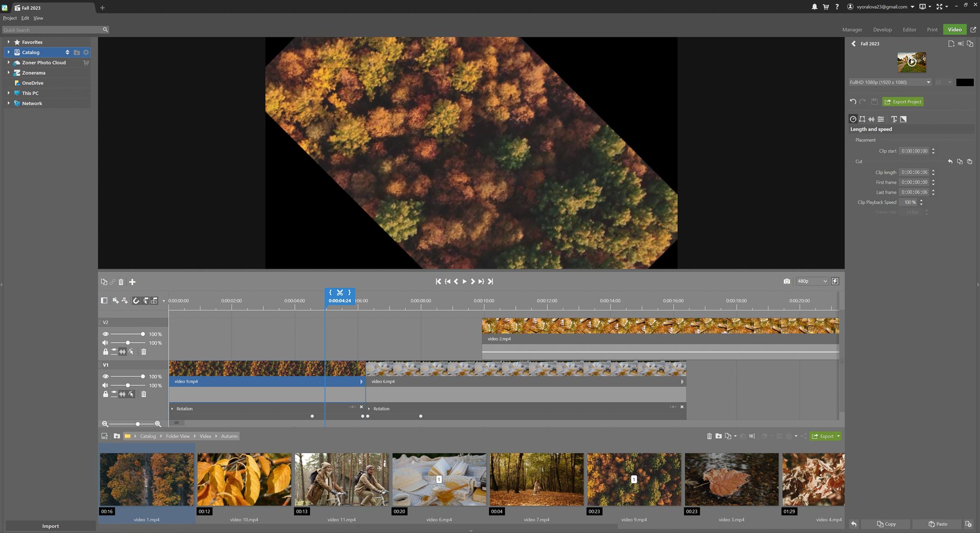The width and height of the screenshot is (980, 533).
Task: Select the Text tool icon in the right panel
Action: point(894,119)
